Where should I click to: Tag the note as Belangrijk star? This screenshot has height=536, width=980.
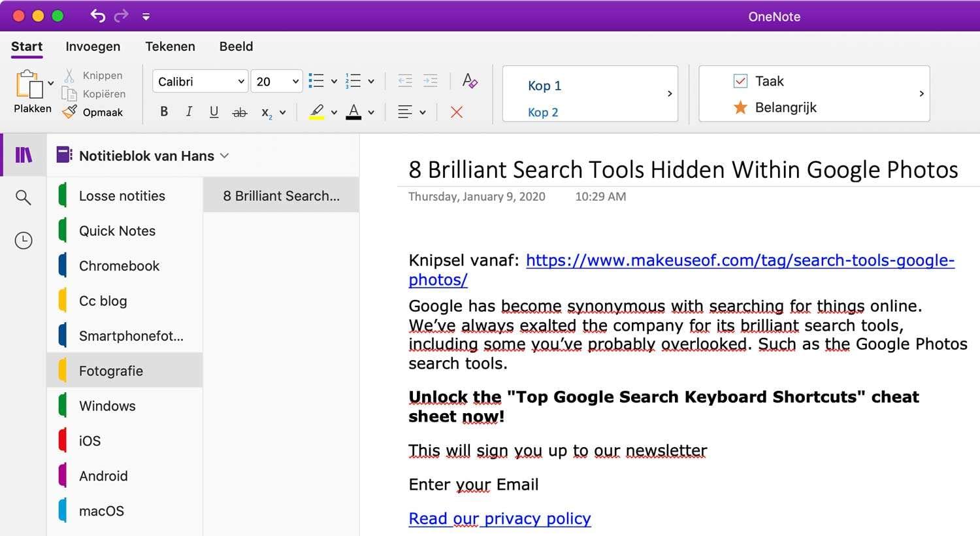click(x=775, y=107)
